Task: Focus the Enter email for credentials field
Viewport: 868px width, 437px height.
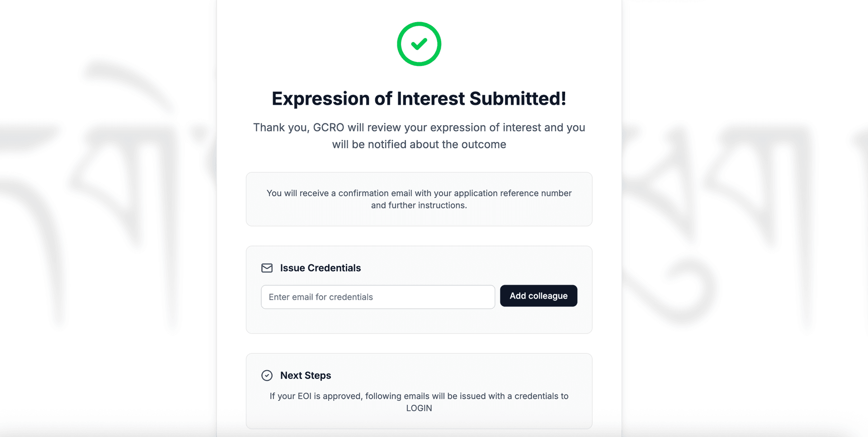Action: (x=377, y=297)
